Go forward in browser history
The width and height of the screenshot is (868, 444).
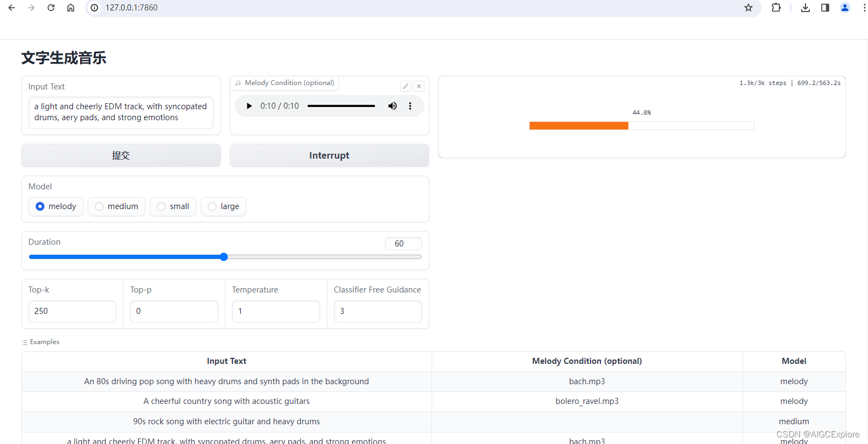31,8
